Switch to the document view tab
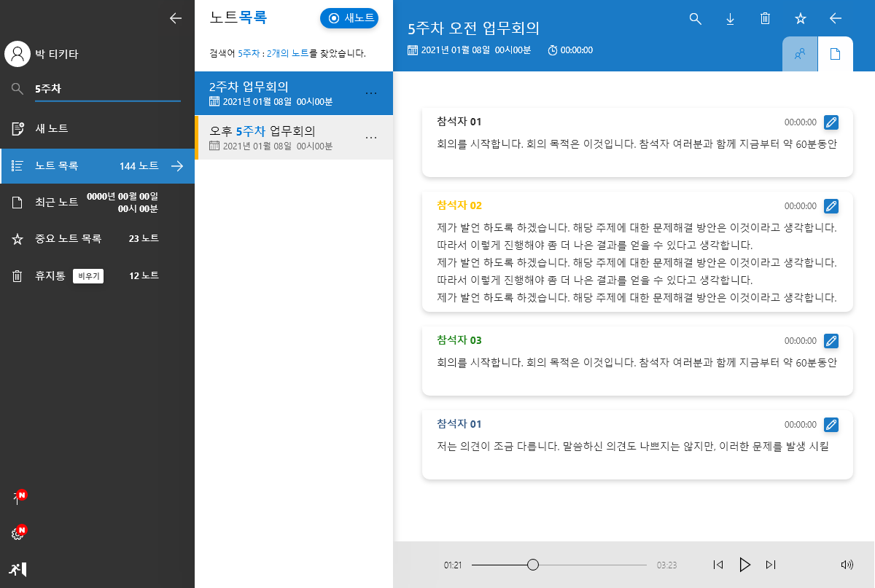Viewport: 875px width, 588px height. [836, 54]
